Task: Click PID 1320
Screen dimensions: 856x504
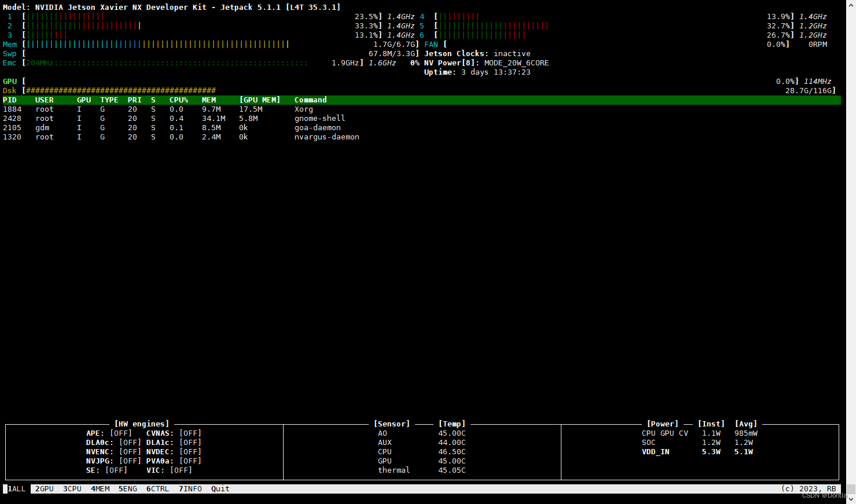Action: click(12, 137)
